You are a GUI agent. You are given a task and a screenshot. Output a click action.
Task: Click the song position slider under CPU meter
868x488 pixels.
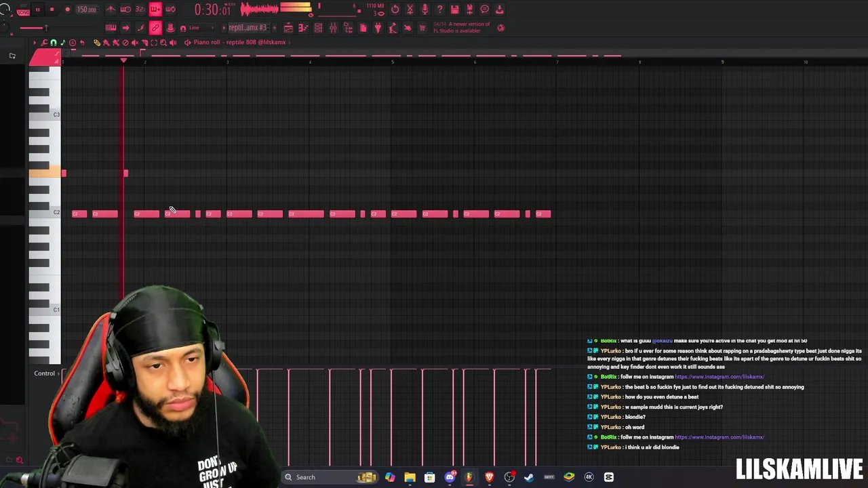click(337, 16)
